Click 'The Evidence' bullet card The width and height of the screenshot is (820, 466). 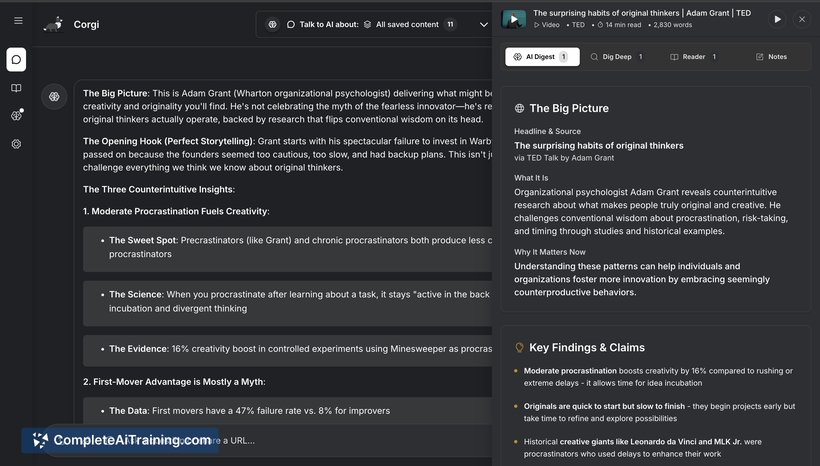[288, 350]
